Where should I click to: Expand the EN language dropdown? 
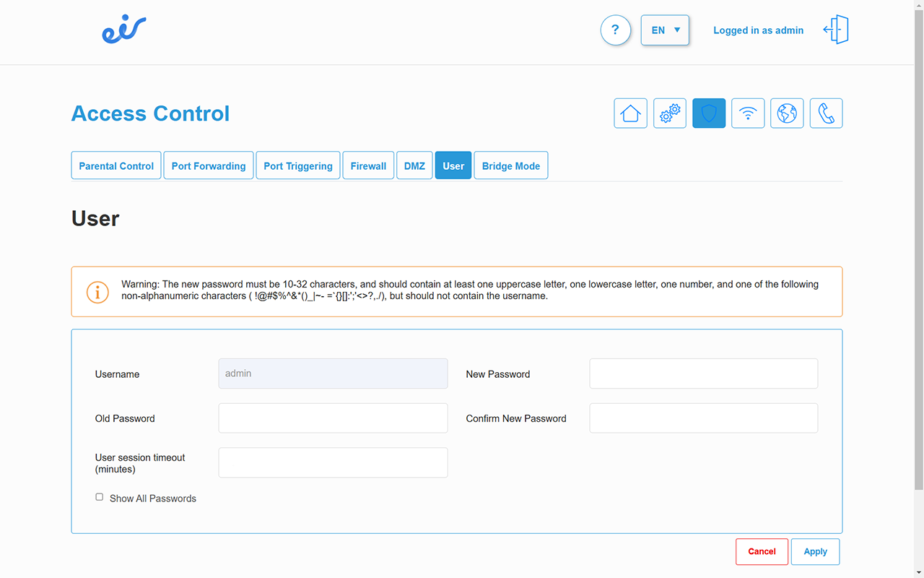665,30
